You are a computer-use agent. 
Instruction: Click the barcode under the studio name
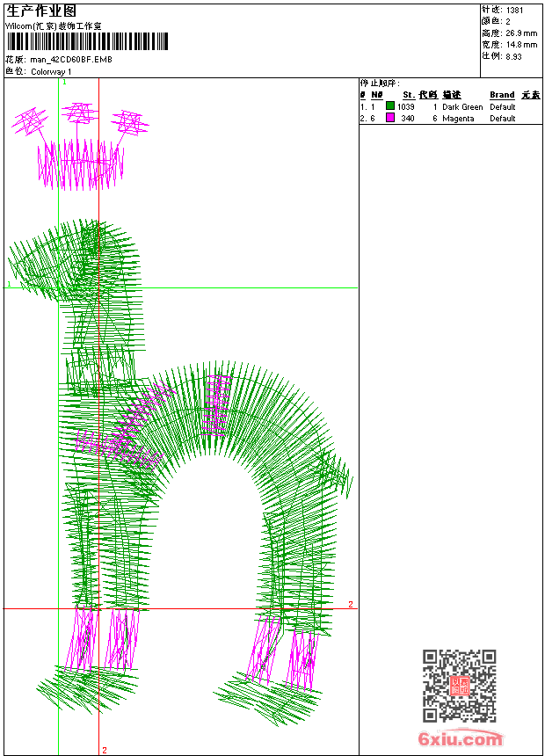[x=84, y=42]
